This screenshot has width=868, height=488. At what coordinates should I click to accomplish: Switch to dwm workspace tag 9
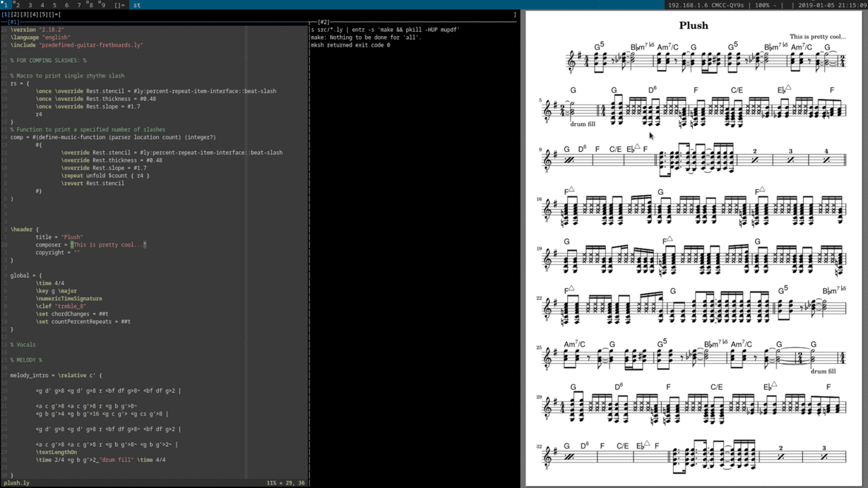[103, 5]
